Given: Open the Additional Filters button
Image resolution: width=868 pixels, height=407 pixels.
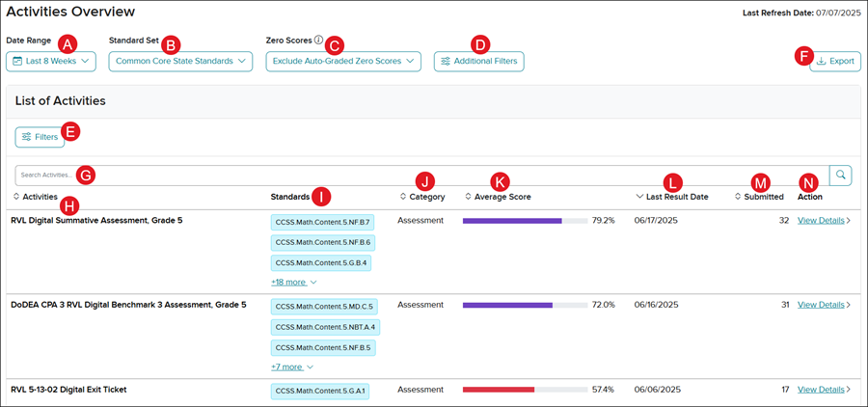Looking at the screenshot, I should coord(478,62).
